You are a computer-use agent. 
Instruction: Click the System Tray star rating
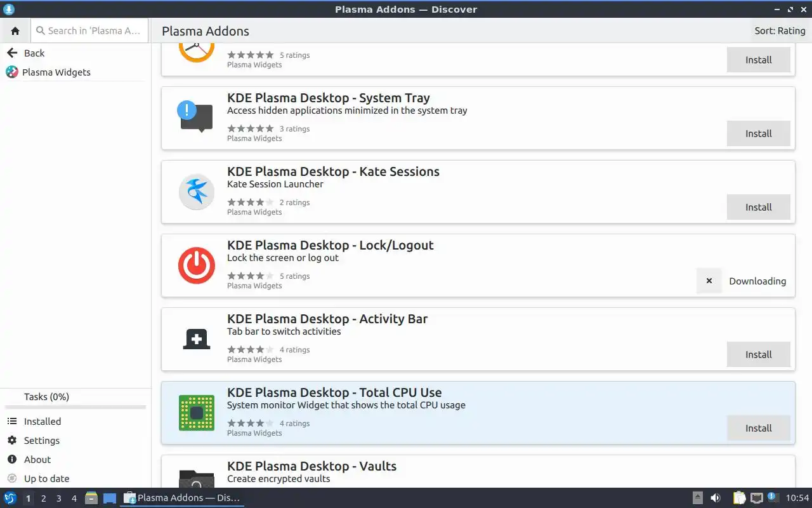coord(251,129)
